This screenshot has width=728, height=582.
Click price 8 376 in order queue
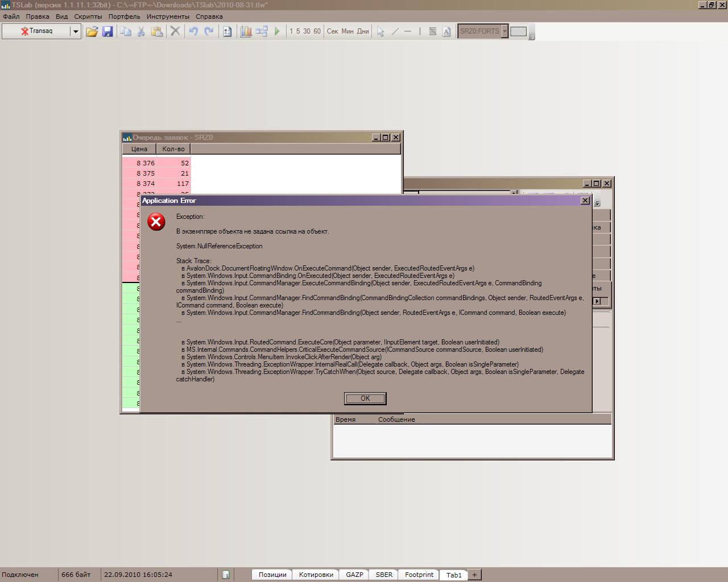[x=146, y=163]
